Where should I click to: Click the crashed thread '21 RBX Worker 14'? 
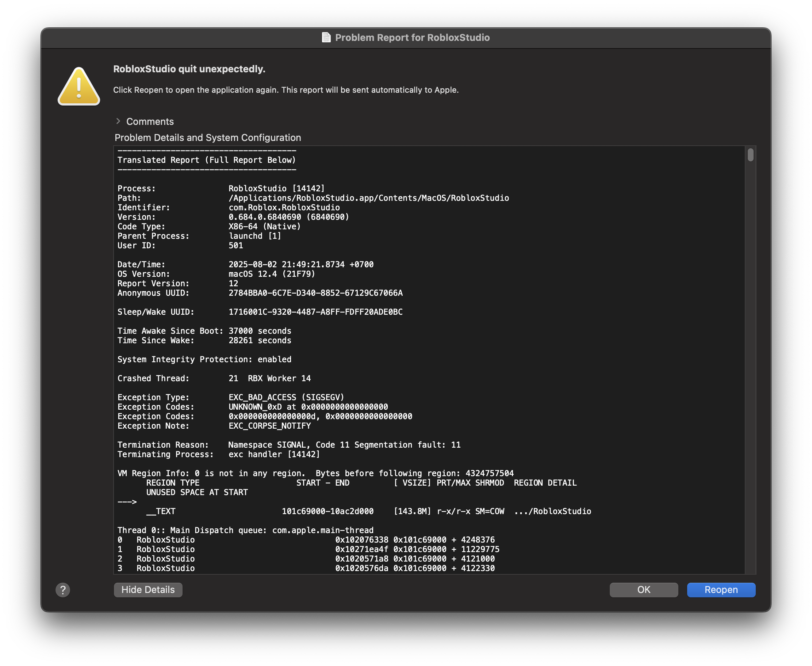click(270, 378)
